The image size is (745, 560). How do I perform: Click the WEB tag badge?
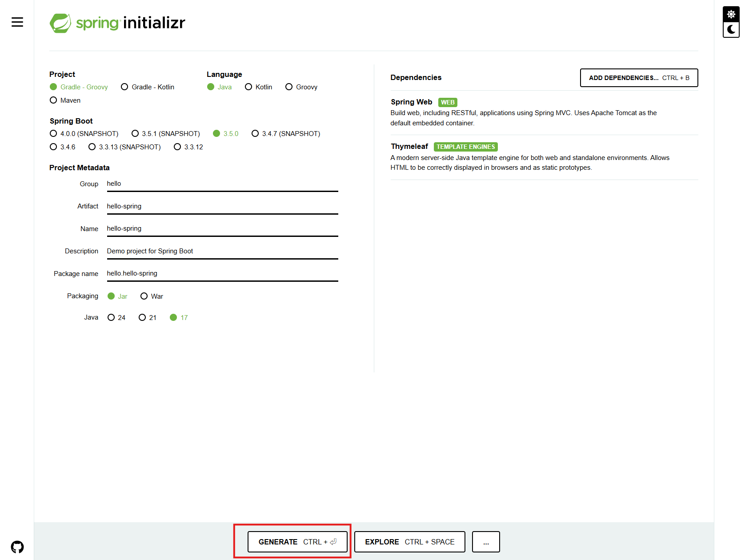[448, 102]
